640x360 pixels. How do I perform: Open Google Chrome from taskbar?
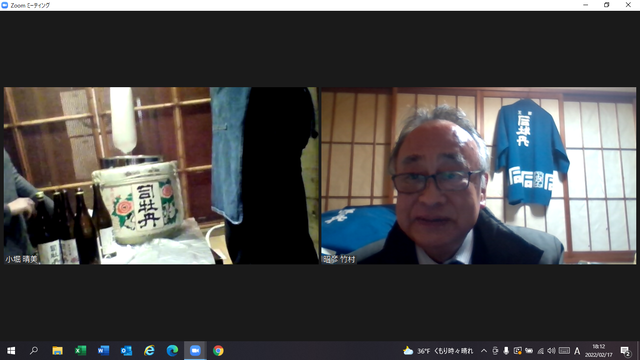pyautogui.click(x=218, y=351)
